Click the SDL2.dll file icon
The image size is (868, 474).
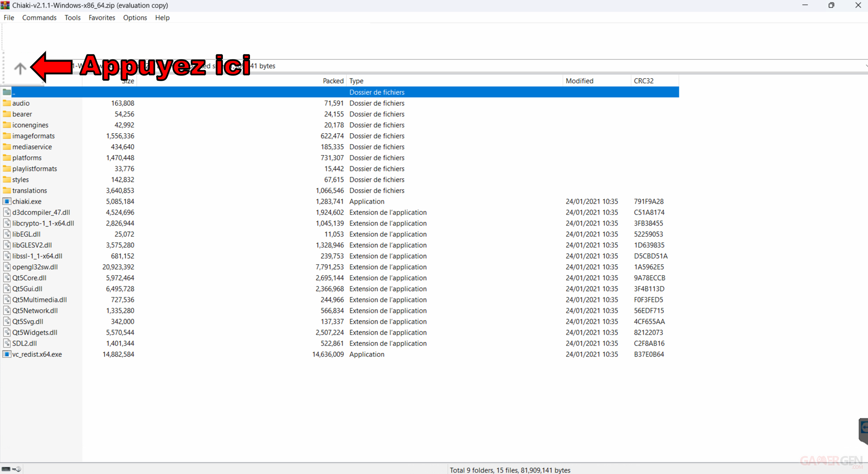click(7, 343)
